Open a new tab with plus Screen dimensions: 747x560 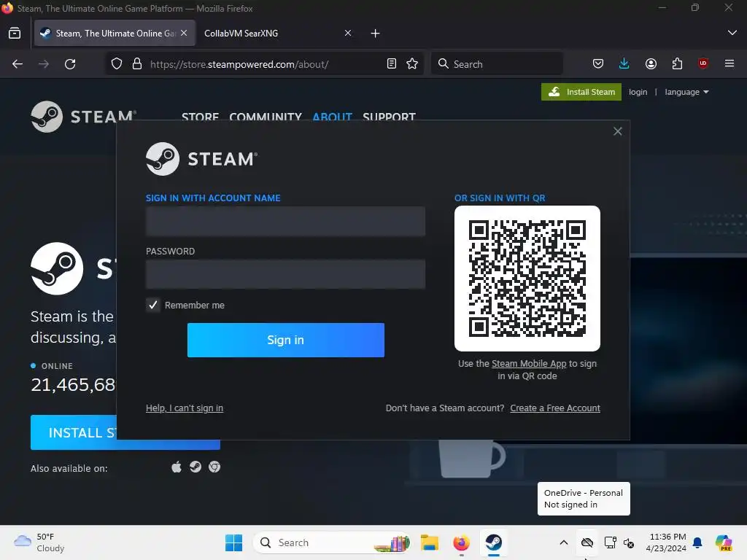[x=376, y=34]
